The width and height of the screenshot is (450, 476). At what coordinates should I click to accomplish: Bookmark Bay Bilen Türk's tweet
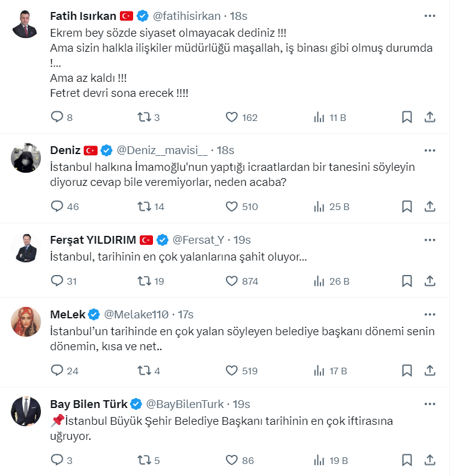pos(407,460)
